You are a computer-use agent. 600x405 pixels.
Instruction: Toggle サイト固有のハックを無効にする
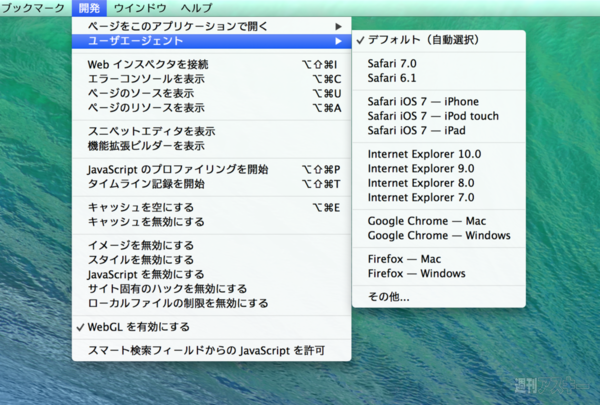pyautogui.click(x=212, y=289)
